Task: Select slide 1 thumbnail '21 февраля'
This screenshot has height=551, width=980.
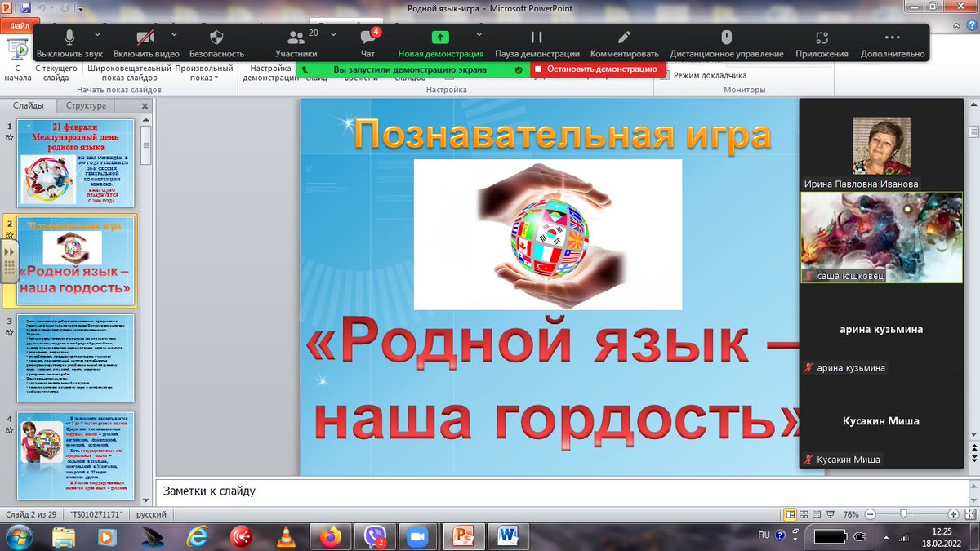Action: pos(75,163)
